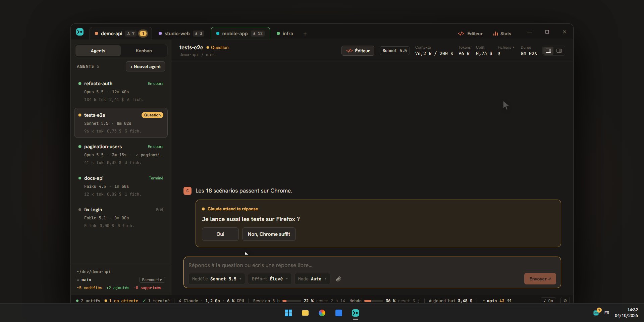Image resolution: width=644 pixels, height=322 pixels.
Task: Toggle sound On in status bar
Action: point(548,301)
